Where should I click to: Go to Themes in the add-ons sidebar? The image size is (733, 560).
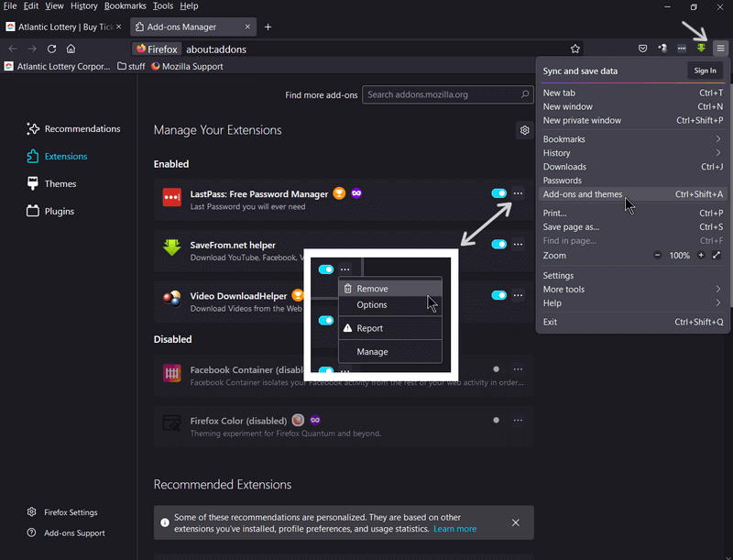51,183
